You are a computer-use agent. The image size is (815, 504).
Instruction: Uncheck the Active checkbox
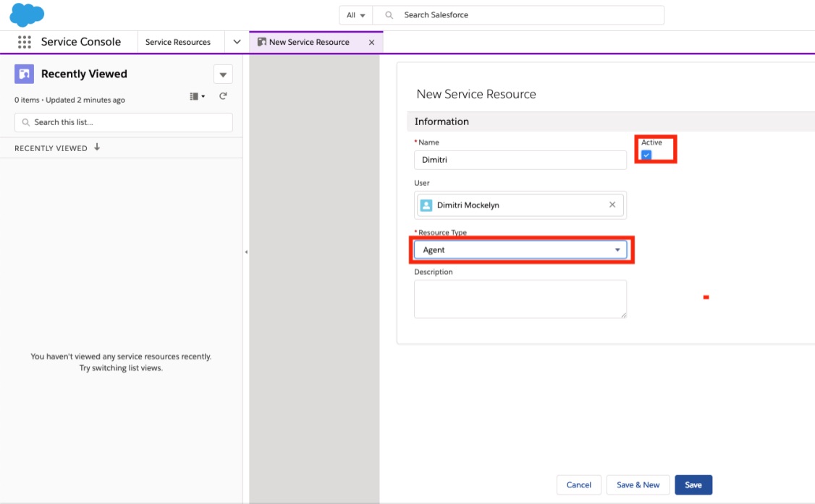pos(646,155)
